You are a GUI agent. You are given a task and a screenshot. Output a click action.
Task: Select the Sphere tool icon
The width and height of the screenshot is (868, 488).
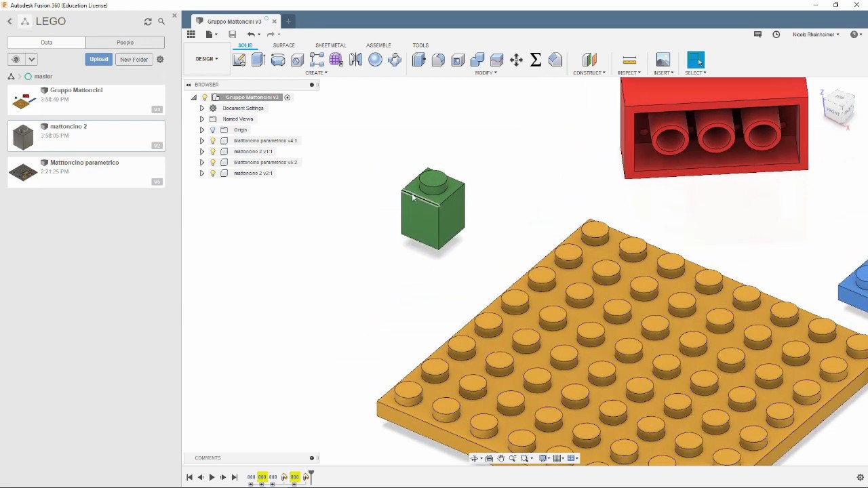point(375,60)
